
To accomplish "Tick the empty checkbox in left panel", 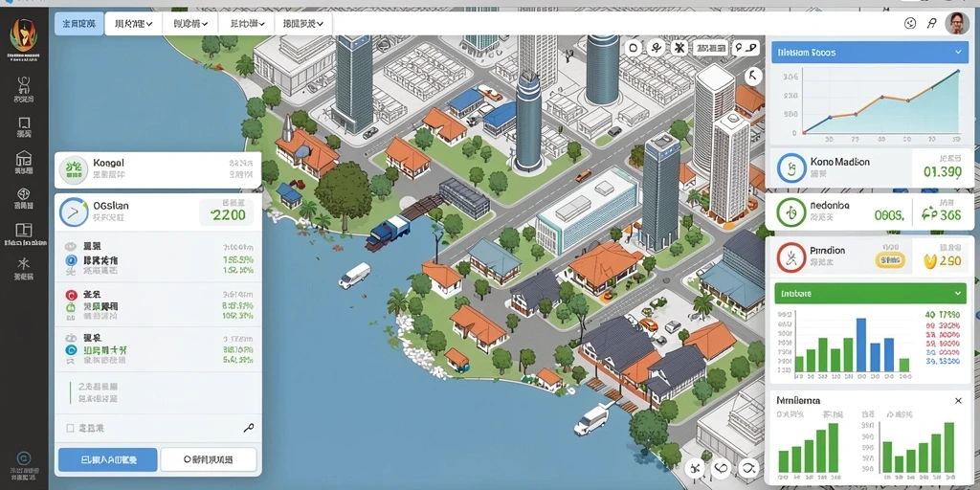I will (x=70, y=429).
